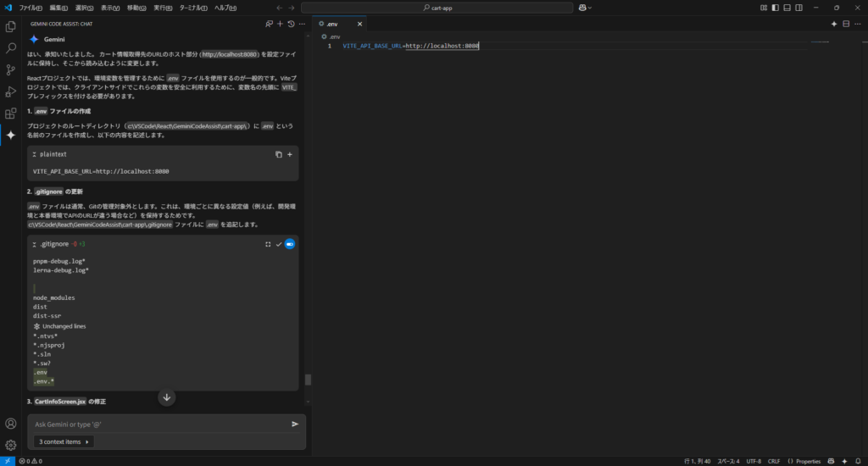Click the Ask Gemini input field
The height and width of the screenshot is (466, 868).
point(160,424)
